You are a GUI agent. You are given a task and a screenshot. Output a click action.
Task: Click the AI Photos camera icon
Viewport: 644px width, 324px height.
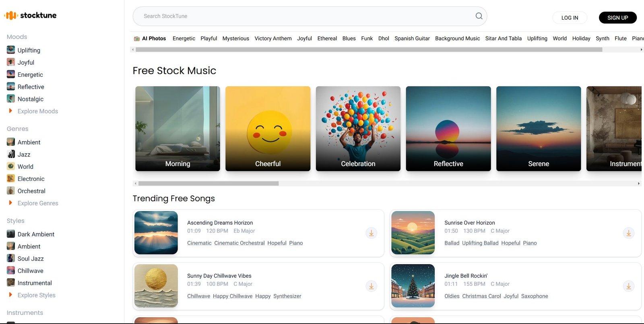click(137, 39)
